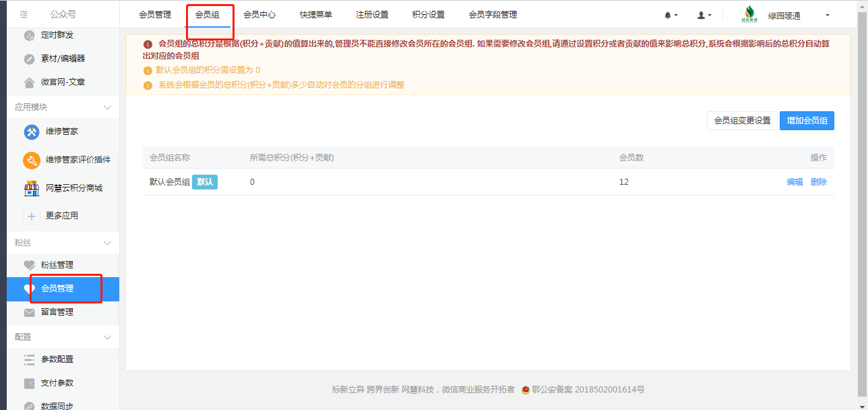Screen dimensions: 868x410
Task: Click the pencil icon beside 素材/编辑器
Action: 29,59
